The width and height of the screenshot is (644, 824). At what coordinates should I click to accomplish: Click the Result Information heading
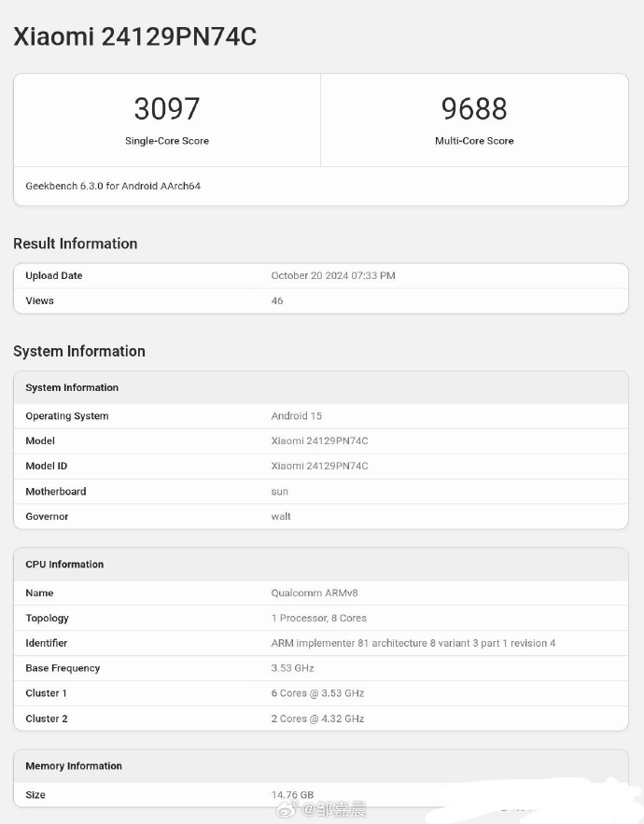click(76, 244)
